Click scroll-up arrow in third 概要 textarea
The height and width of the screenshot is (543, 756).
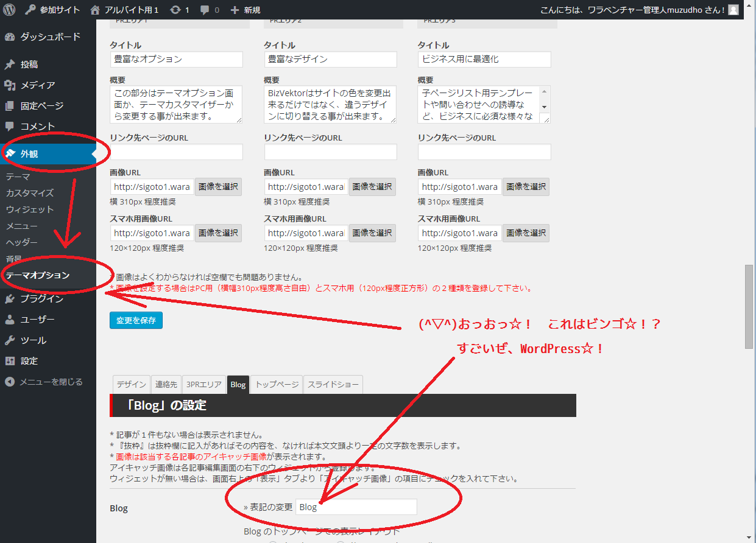(x=544, y=92)
